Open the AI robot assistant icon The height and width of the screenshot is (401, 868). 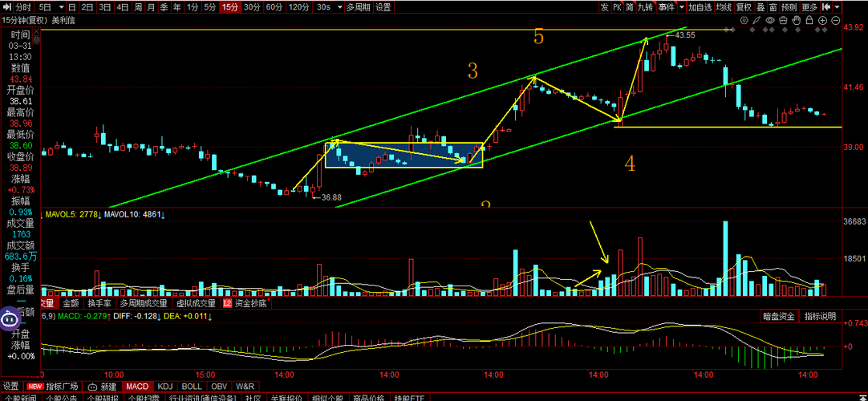pyautogui.click(x=11, y=318)
